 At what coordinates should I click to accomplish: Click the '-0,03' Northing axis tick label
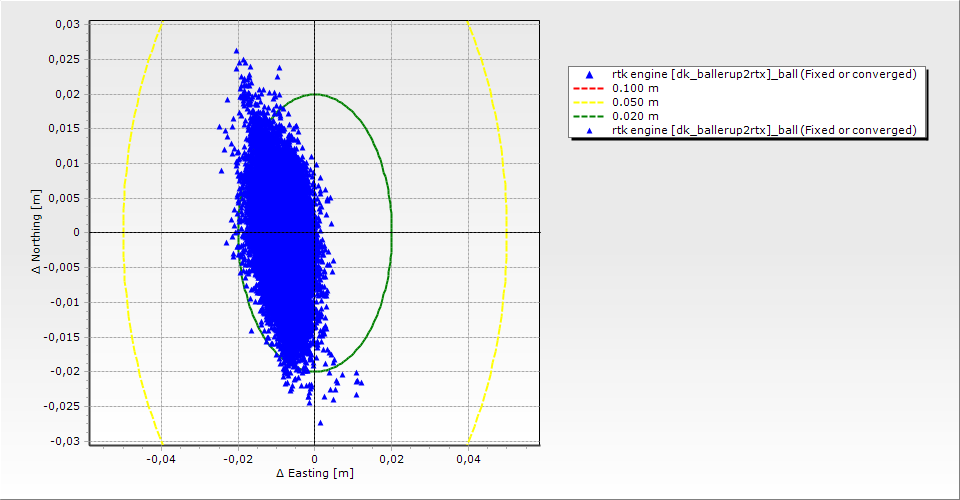coord(65,441)
